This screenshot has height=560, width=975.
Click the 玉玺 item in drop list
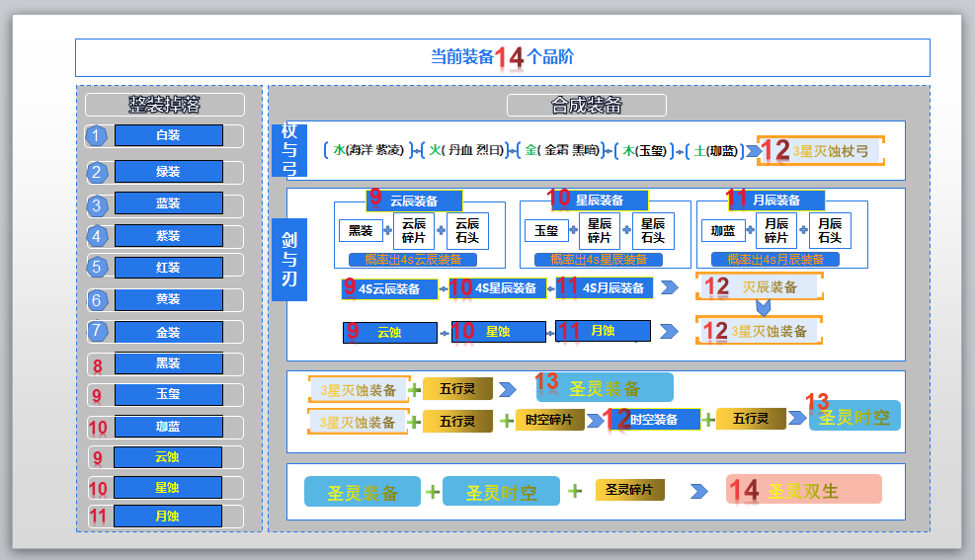pyautogui.click(x=169, y=394)
